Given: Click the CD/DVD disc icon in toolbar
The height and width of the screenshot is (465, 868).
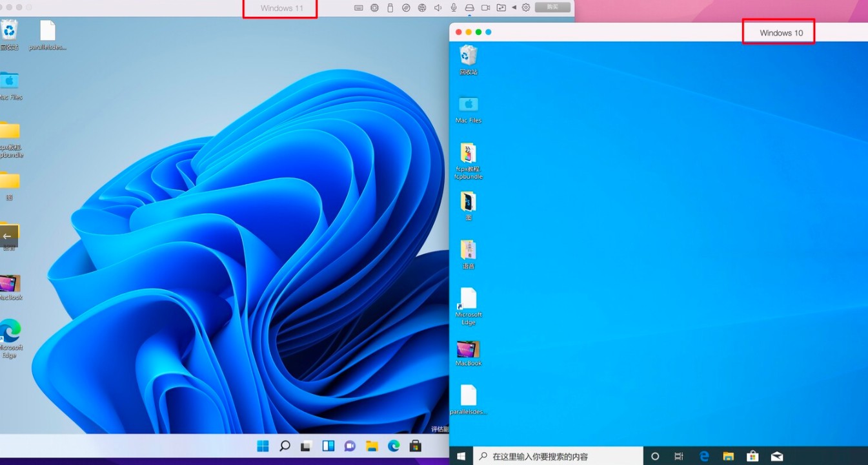Looking at the screenshot, I should 406,8.
